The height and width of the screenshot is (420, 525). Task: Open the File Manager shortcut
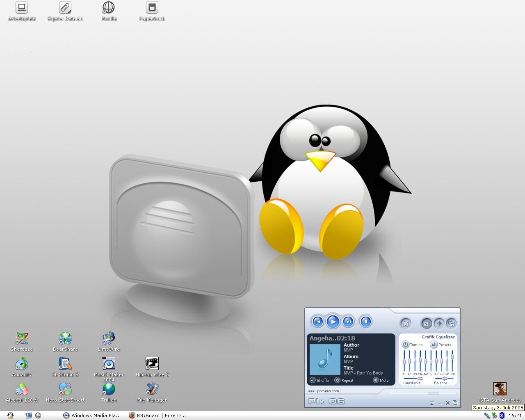click(x=152, y=393)
